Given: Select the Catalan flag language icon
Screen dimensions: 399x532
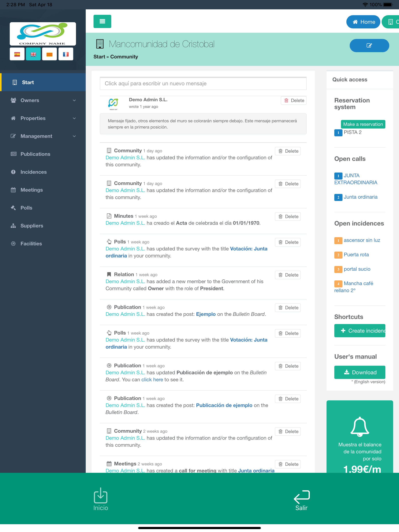Looking at the screenshot, I should click(x=49, y=54).
